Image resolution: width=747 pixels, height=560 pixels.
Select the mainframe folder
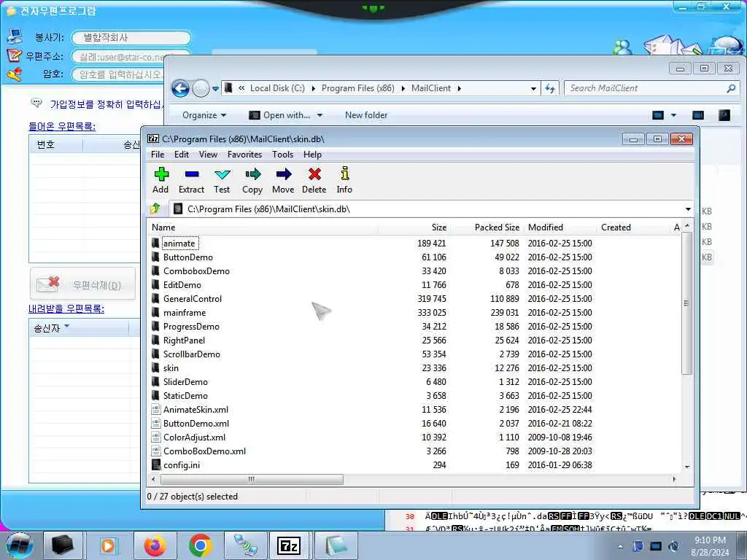pos(185,312)
